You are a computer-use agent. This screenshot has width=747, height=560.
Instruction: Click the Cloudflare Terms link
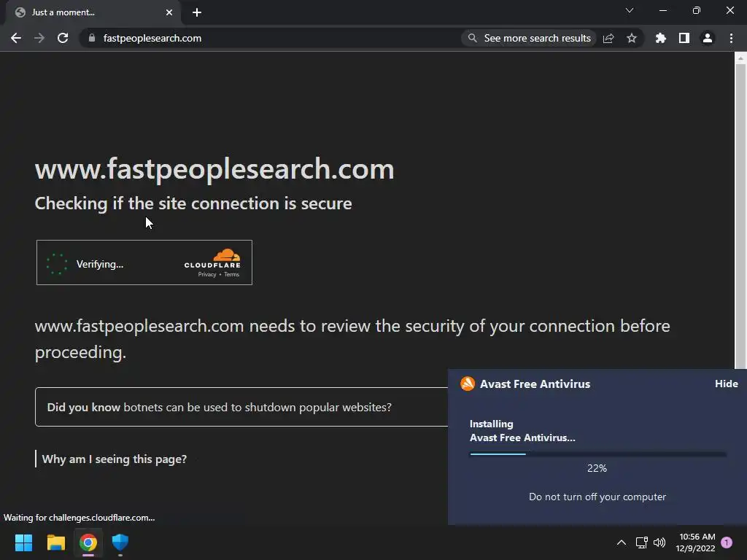coord(231,274)
